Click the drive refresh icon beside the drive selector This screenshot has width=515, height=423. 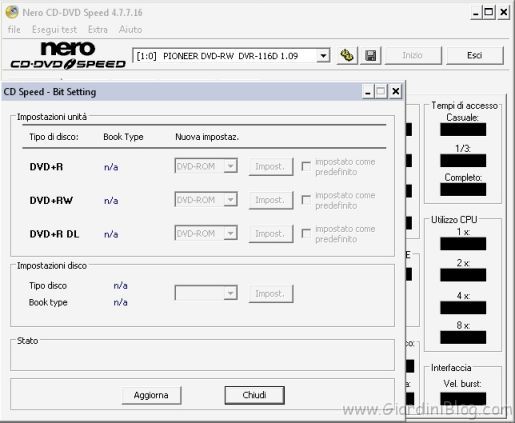[x=347, y=55]
